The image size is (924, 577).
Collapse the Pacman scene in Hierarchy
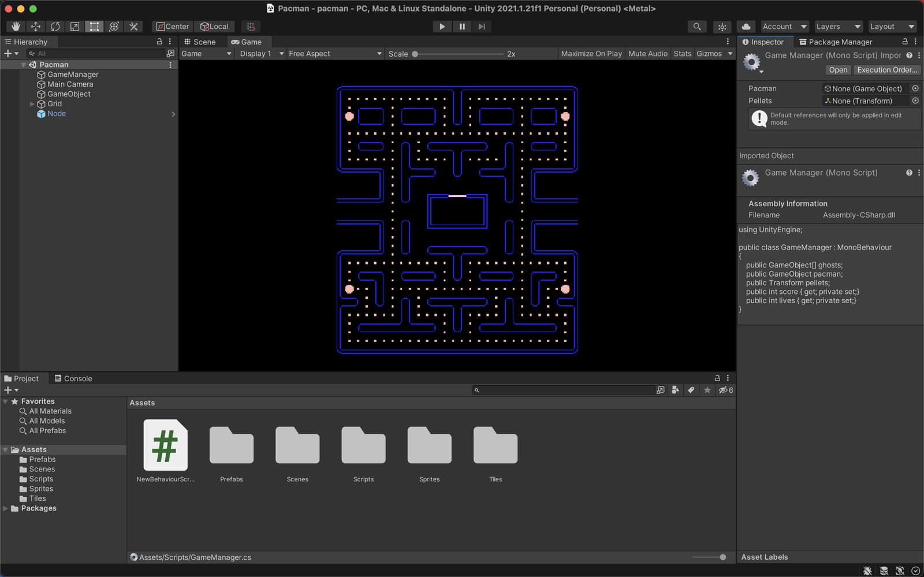[x=24, y=65]
